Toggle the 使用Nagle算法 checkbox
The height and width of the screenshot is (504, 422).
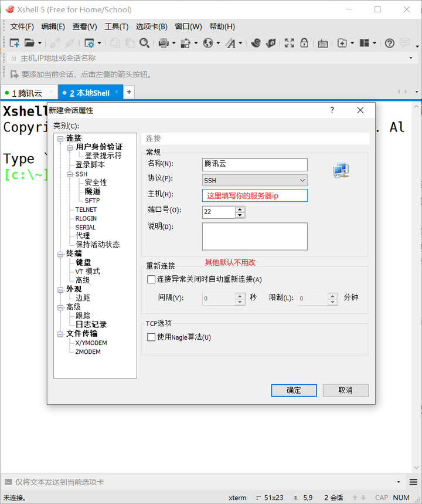(x=151, y=337)
